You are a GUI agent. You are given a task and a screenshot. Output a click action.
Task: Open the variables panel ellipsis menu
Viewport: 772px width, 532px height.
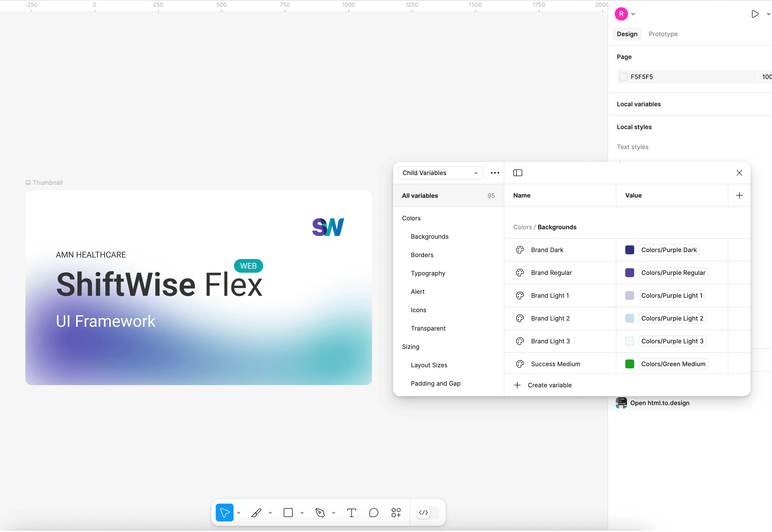pos(494,173)
